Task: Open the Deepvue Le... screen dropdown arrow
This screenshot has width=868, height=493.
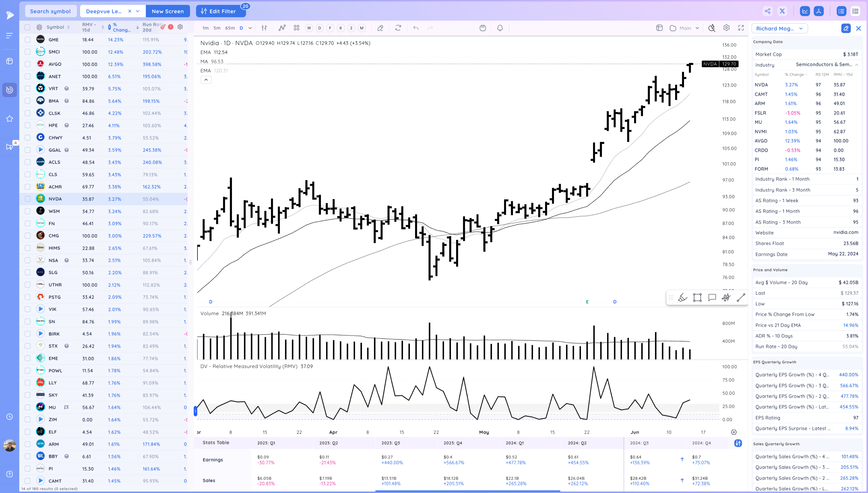Action: [x=138, y=11]
